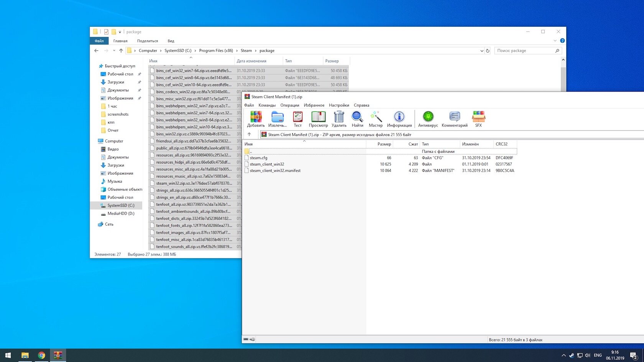Open WinRAR Команды menu
Screen dimensions: 644x362
tap(267, 105)
